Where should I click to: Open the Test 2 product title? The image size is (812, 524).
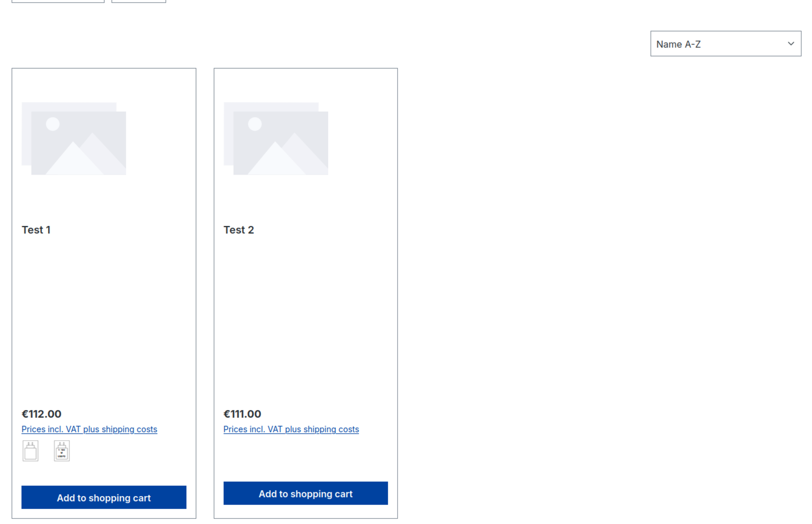pos(239,230)
